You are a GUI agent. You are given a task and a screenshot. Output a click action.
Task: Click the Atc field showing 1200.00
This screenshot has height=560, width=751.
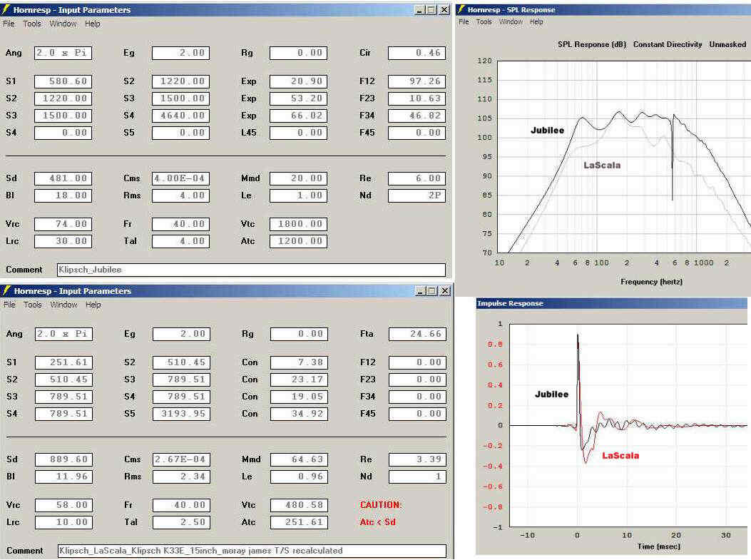298,241
